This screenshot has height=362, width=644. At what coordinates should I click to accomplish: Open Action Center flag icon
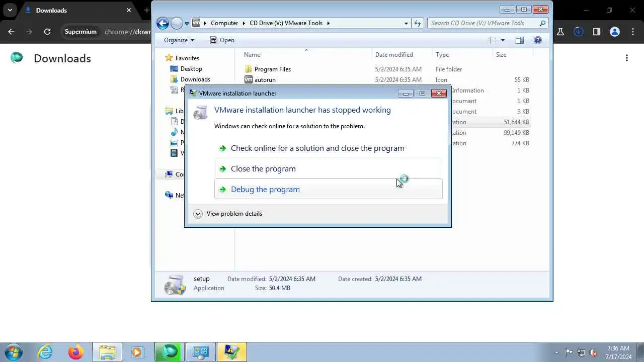[x=569, y=353]
